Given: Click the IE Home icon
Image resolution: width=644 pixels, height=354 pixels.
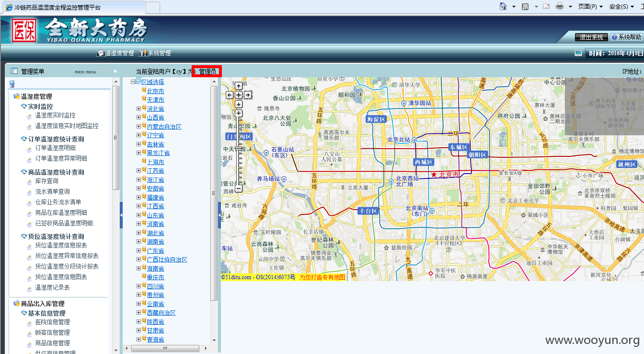Looking at the screenshot, I should (503, 6).
